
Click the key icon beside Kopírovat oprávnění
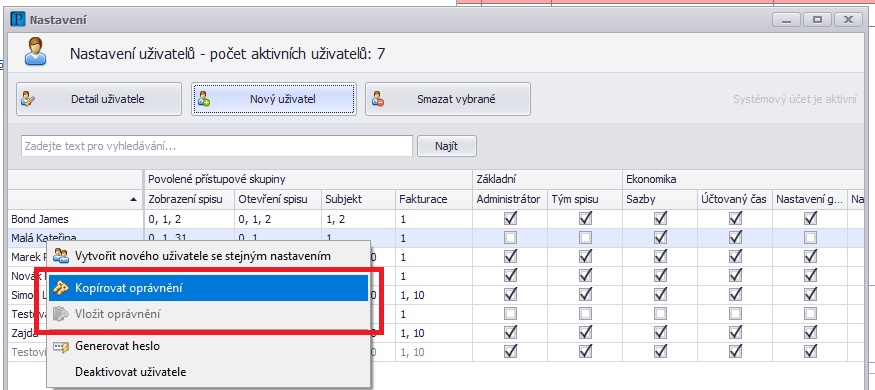click(60, 288)
